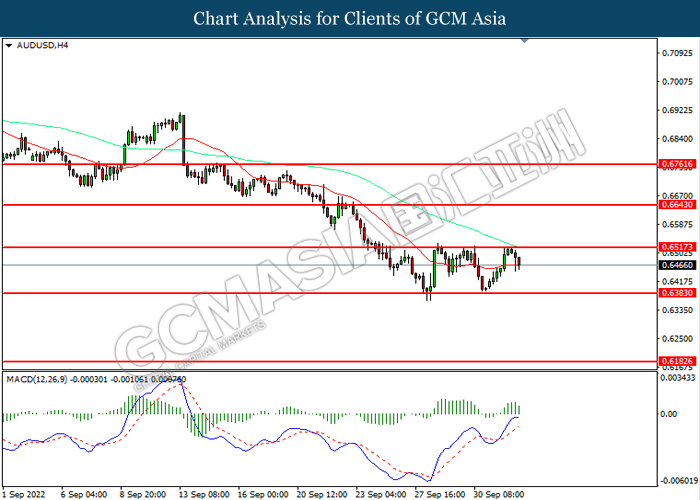The height and width of the screenshot is (500, 700).
Task: Select the grey current-price line at 0.64660
Action: [329, 265]
